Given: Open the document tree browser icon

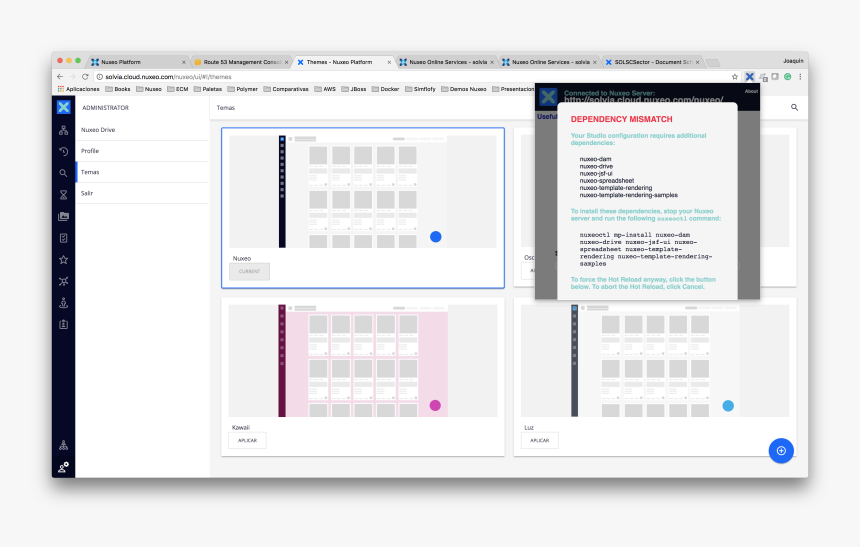Looking at the screenshot, I should point(64,130).
